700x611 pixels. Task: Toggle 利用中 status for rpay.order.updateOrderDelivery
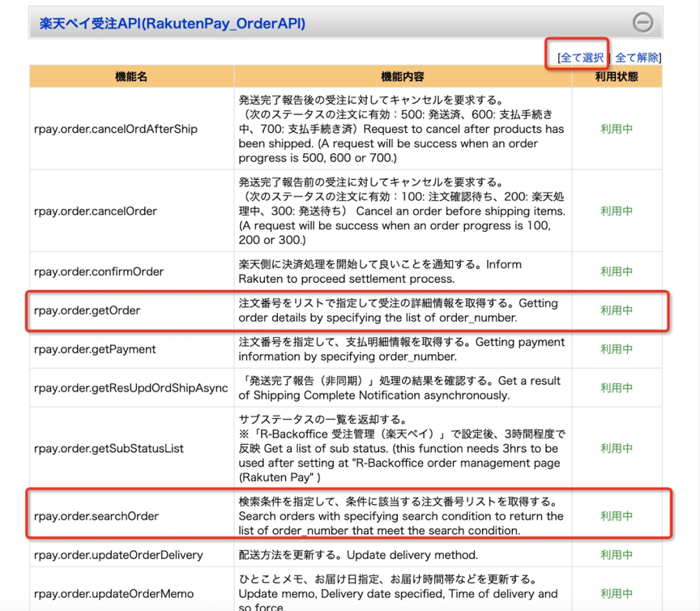click(x=617, y=555)
